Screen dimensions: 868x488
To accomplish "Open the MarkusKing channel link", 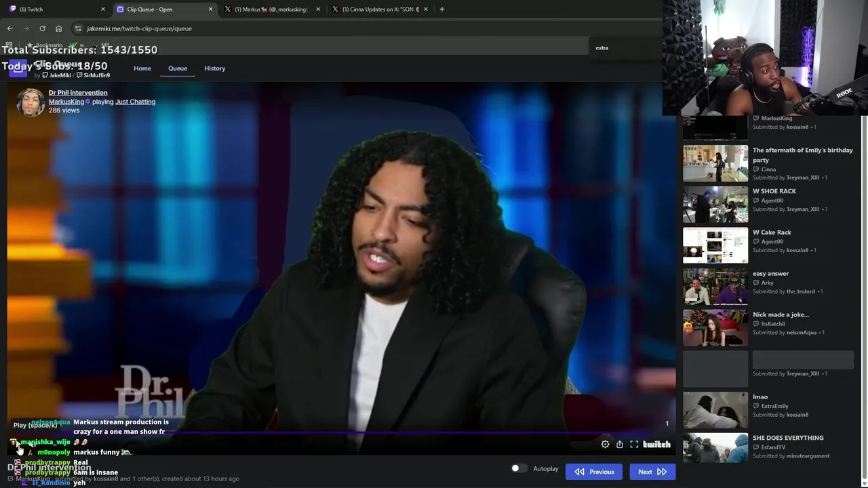I will [x=66, y=102].
